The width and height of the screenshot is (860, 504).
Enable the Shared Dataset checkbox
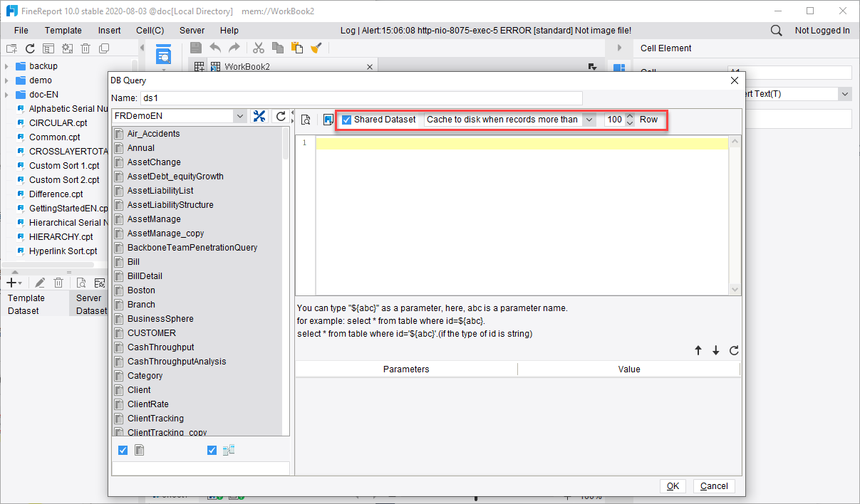click(x=346, y=119)
